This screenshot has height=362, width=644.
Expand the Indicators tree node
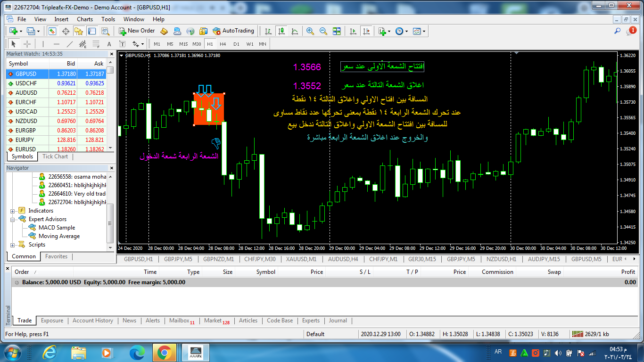click(13, 211)
